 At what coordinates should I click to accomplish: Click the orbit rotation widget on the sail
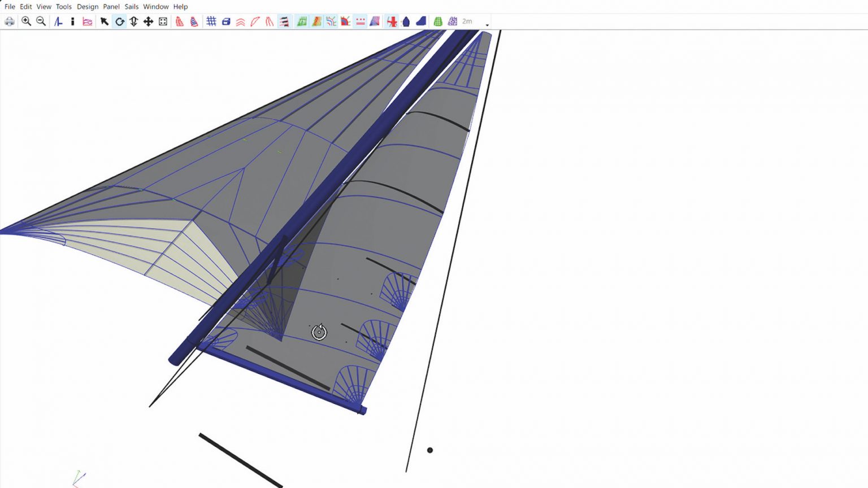pos(319,333)
